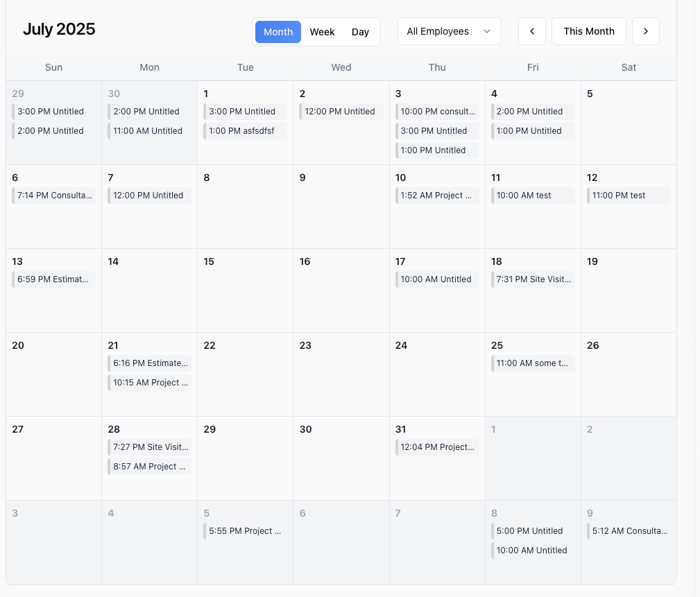
Task: Select the July 8 day cell
Action: 245,207
